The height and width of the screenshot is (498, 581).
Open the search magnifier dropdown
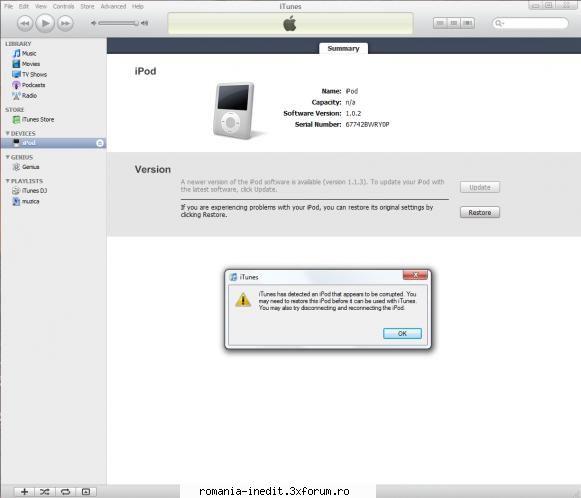click(499, 23)
